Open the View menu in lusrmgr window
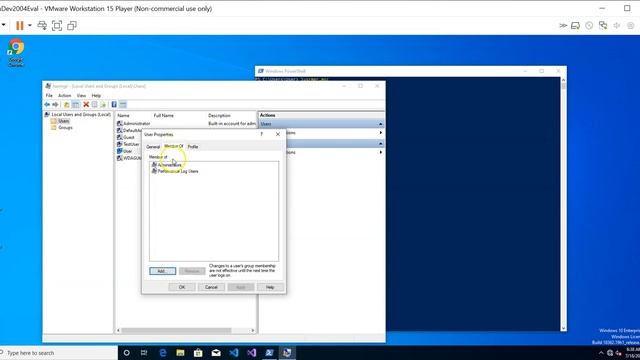 (81, 96)
